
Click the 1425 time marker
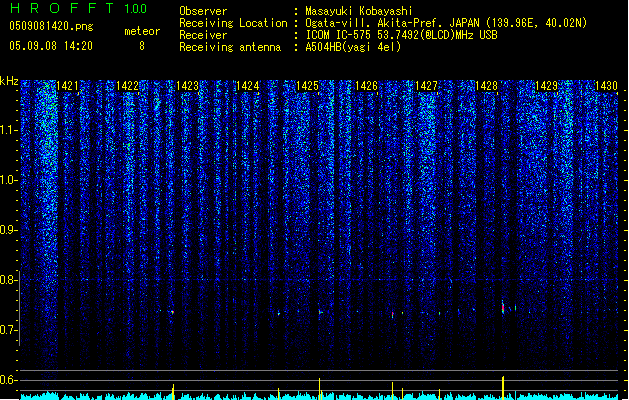pos(307,86)
